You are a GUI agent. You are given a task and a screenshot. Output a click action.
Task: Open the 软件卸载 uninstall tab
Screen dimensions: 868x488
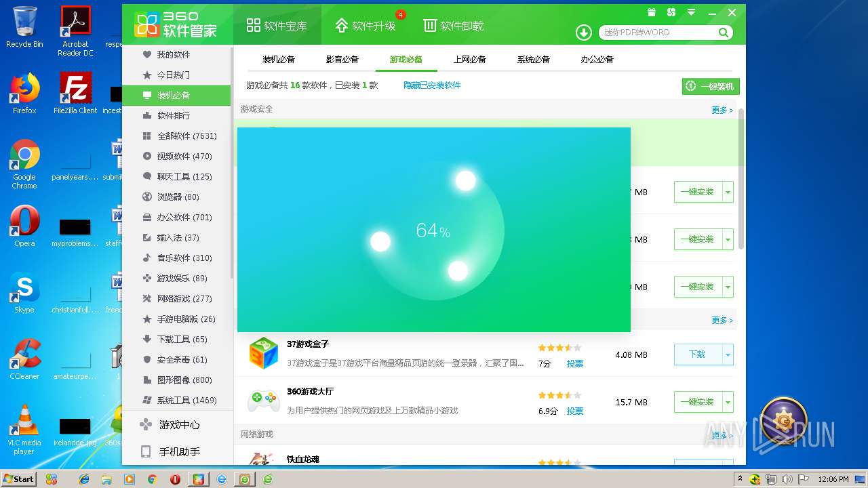[453, 26]
